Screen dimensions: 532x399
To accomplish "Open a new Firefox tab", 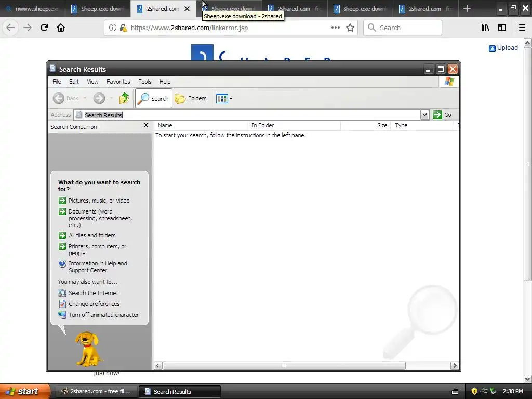I will 467,8.
